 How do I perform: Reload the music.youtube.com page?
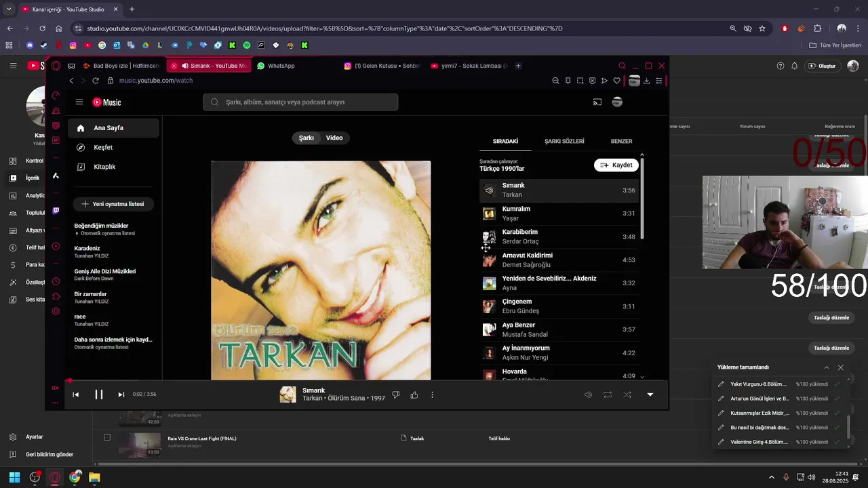(x=96, y=81)
